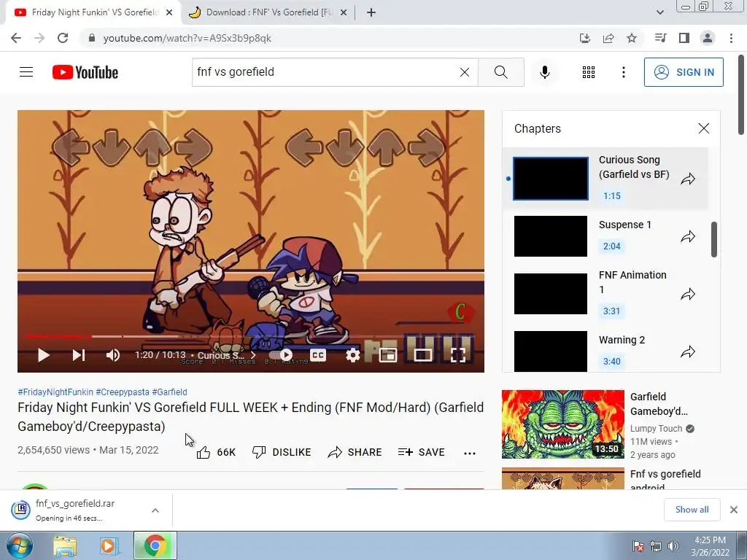Screen dimensions: 747x560
Task: Toggle Chrome side panel
Action: (684, 38)
